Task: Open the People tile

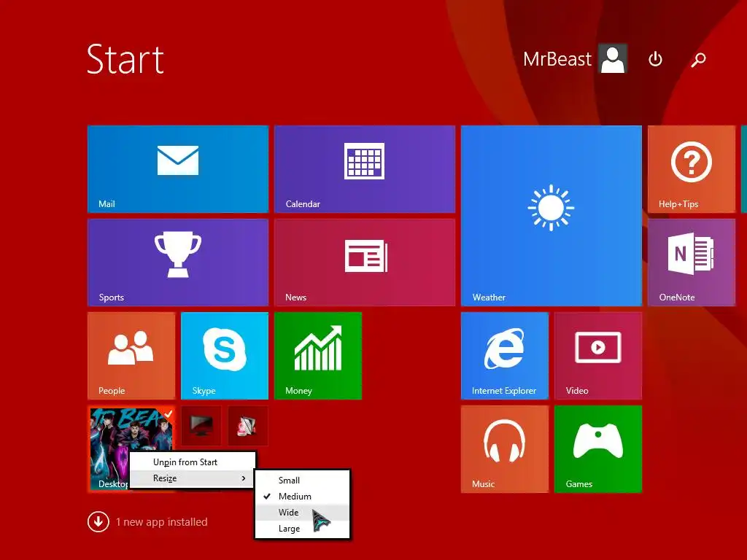Action: pos(131,356)
